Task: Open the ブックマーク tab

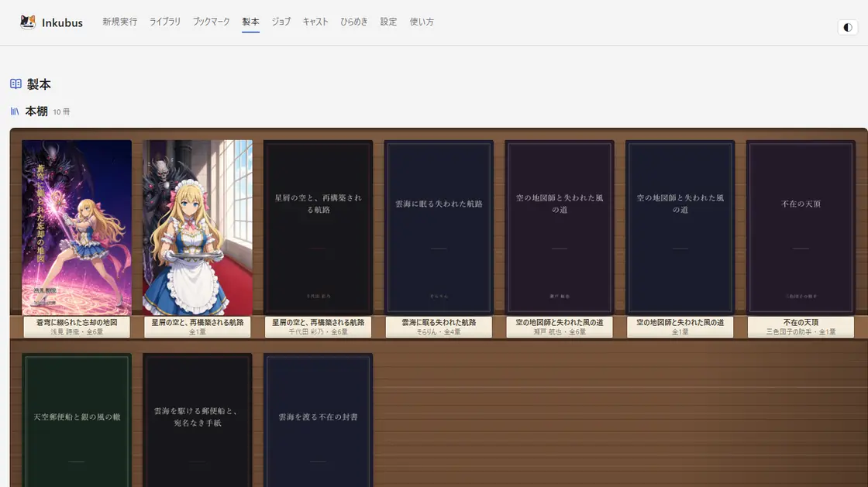Action: tap(211, 22)
